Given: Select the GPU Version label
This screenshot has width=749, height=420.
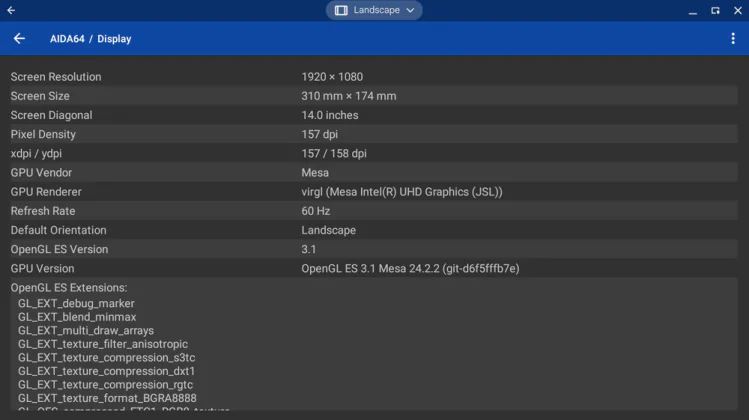Looking at the screenshot, I should click(42, 268).
